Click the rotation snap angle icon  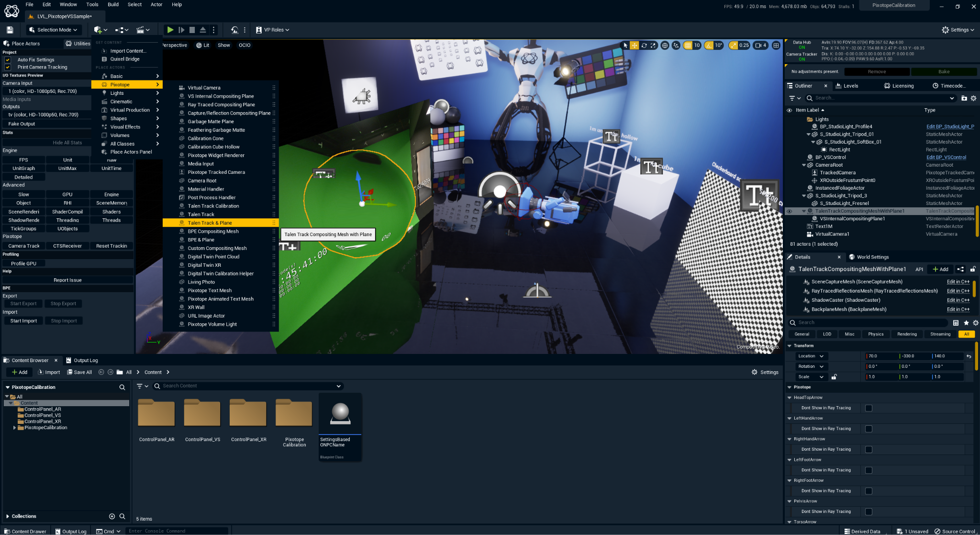coord(709,46)
